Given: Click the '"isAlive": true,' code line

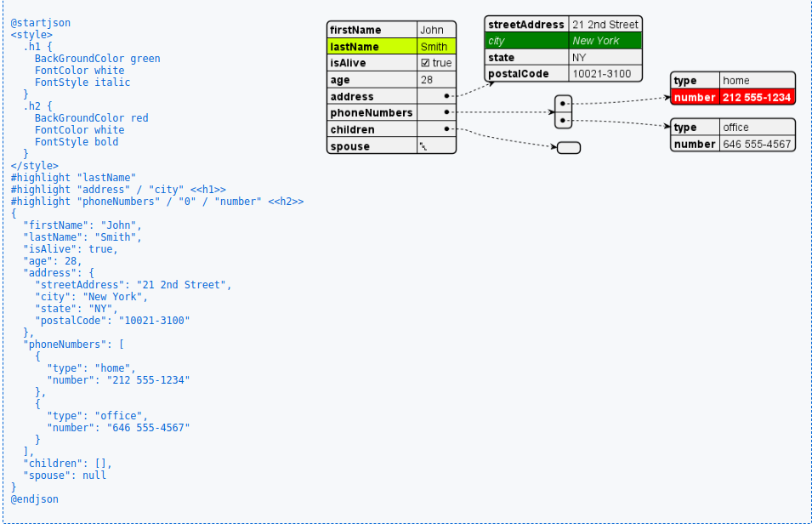Looking at the screenshot, I should (x=71, y=249).
